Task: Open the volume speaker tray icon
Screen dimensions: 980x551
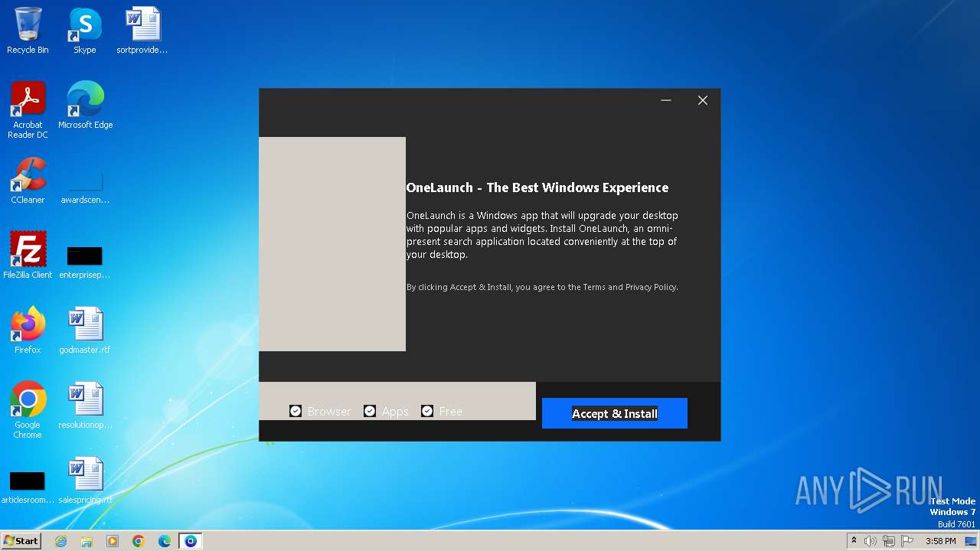Action: point(871,541)
